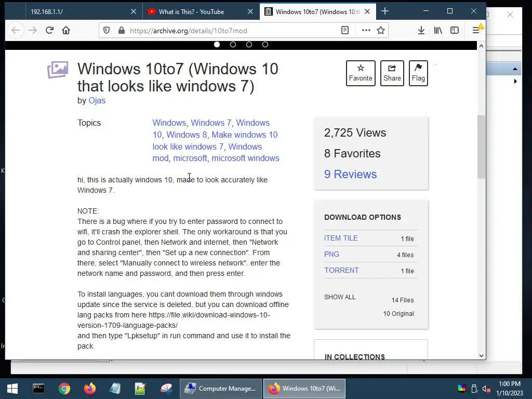
Task: Open the Paint taskbar icon
Action: tap(166, 389)
